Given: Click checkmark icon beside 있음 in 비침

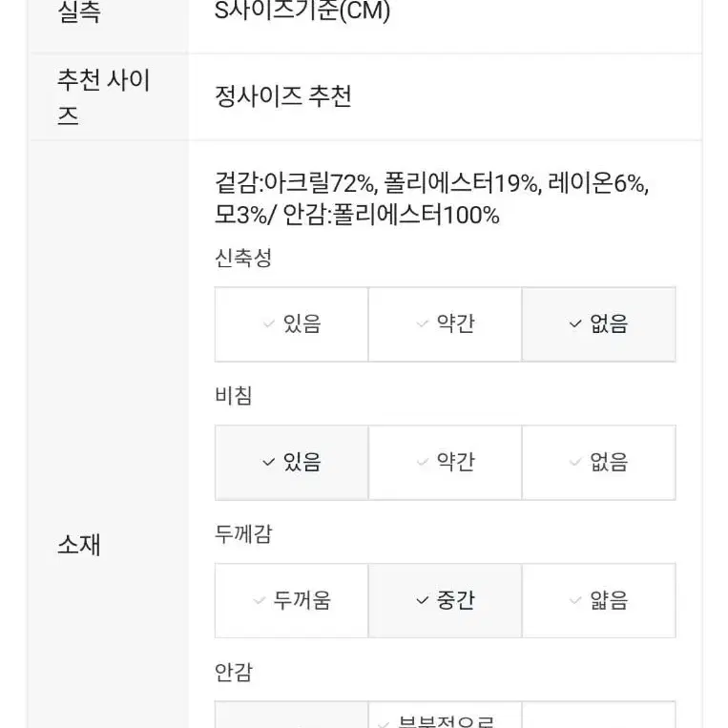Looking at the screenshot, I should click(x=268, y=462).
